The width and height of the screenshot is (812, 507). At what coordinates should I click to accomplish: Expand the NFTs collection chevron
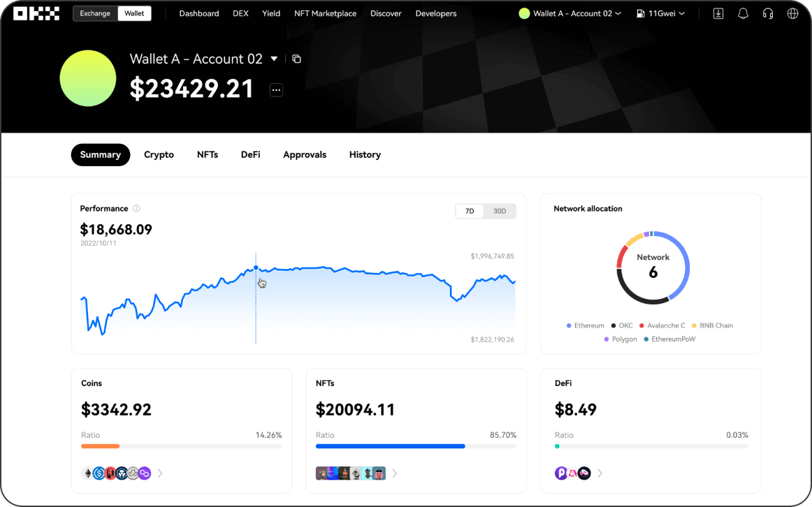(x=395, y=473)
